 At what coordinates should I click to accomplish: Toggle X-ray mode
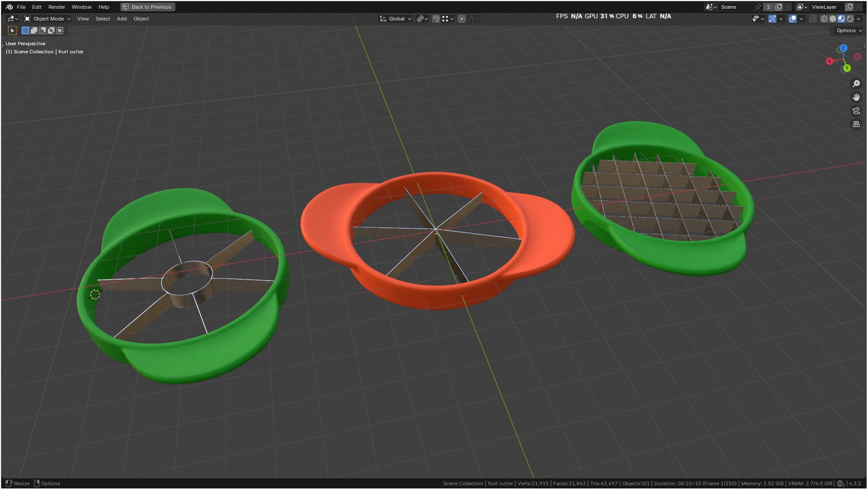(813, 19)
